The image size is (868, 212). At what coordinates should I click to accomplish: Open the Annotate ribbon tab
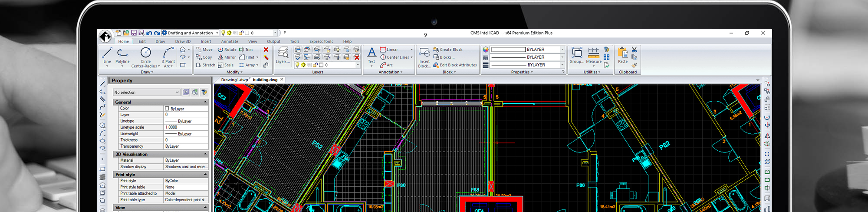click(230, 42)
